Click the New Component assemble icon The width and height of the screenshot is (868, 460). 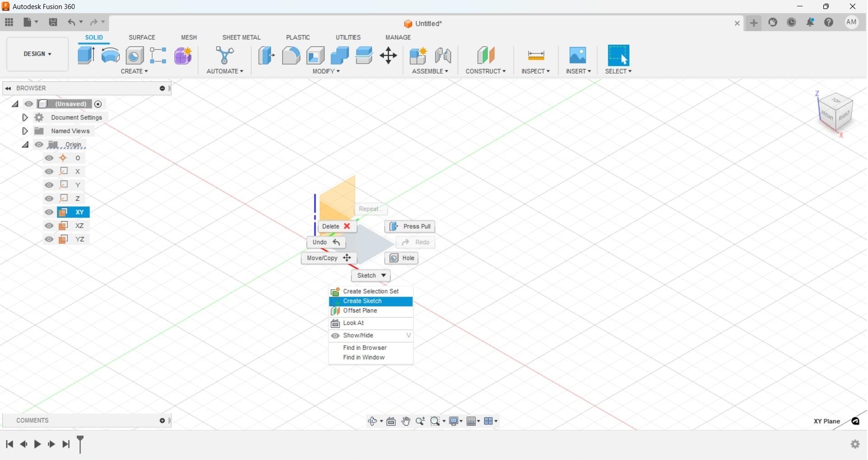(419, 56)
